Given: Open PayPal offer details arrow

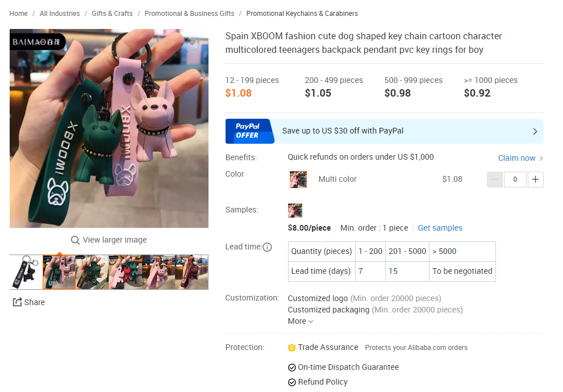Looking at the screenshot, I should click(535, 131).
